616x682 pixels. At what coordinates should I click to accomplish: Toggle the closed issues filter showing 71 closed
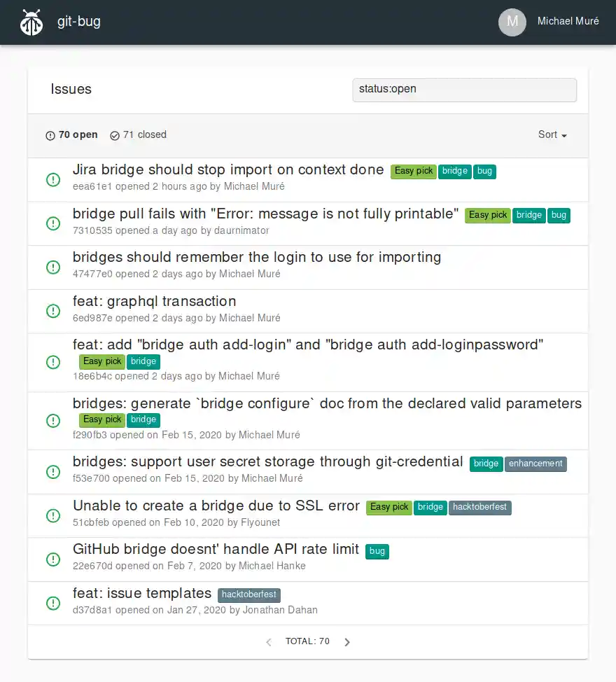[138, 135]
